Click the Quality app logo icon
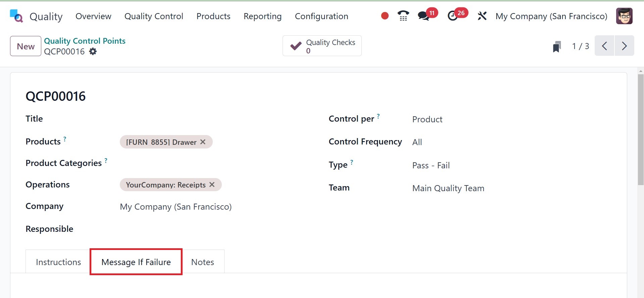Screen dimensions: 644x298 [16, 16]
